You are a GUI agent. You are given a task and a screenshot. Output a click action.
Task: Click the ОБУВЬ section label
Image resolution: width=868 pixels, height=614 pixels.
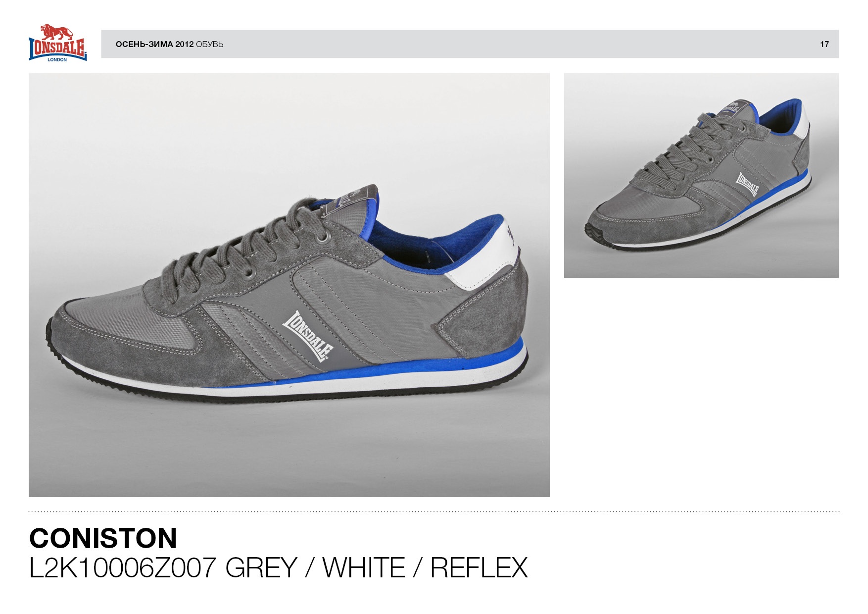[x=210, y=44]
